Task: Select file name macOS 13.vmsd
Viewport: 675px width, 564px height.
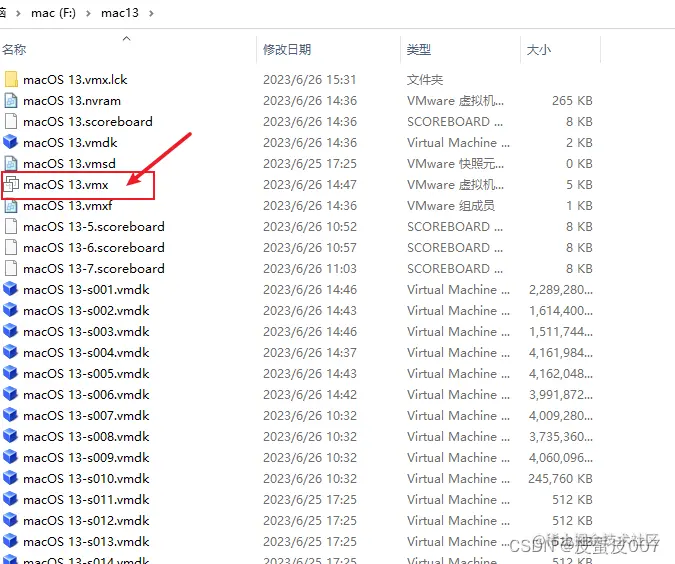Action: click(x=69, y=164)
